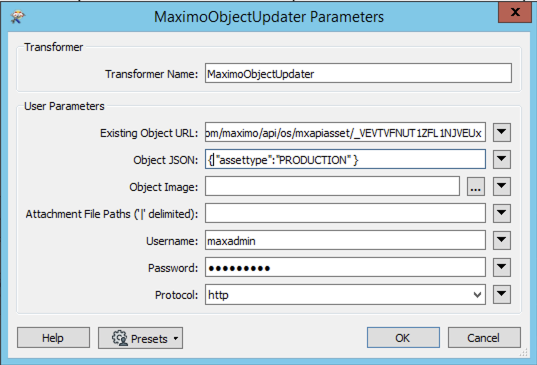Open dropdown arrow beside Protocol combo box
Viewport: 537px width, 365px height.
[x=502, y=294]
